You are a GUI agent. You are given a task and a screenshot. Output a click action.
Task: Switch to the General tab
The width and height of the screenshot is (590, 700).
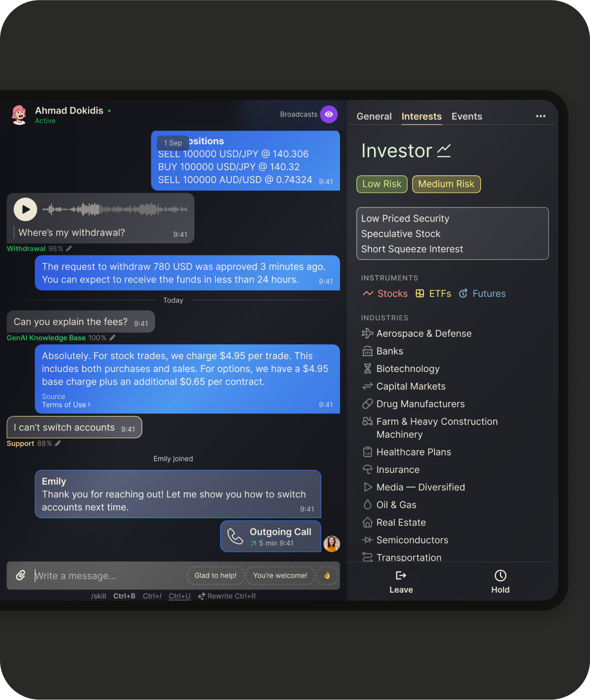click(x=374, y=117)
